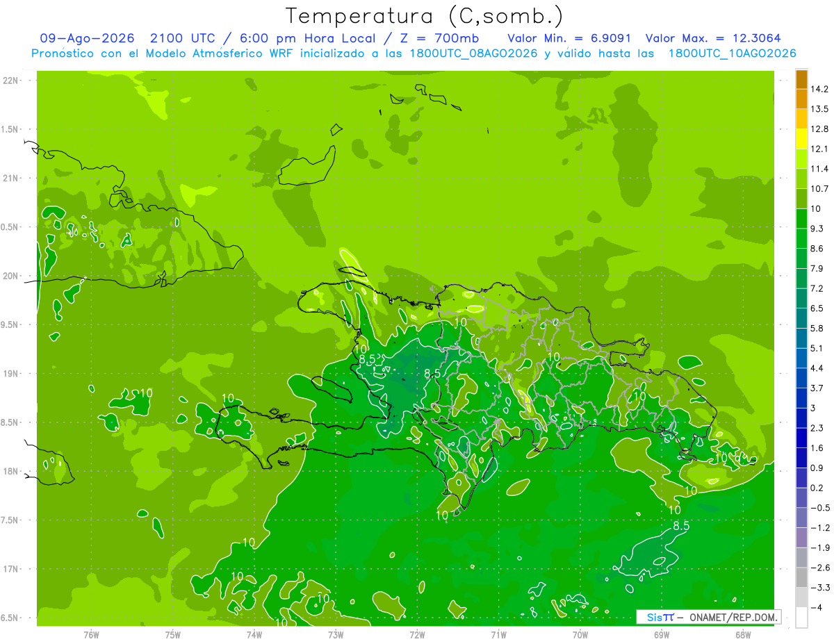Click the color scale label '-1.9'
Viewport: 834px width, 644px height.
(819, 547)
